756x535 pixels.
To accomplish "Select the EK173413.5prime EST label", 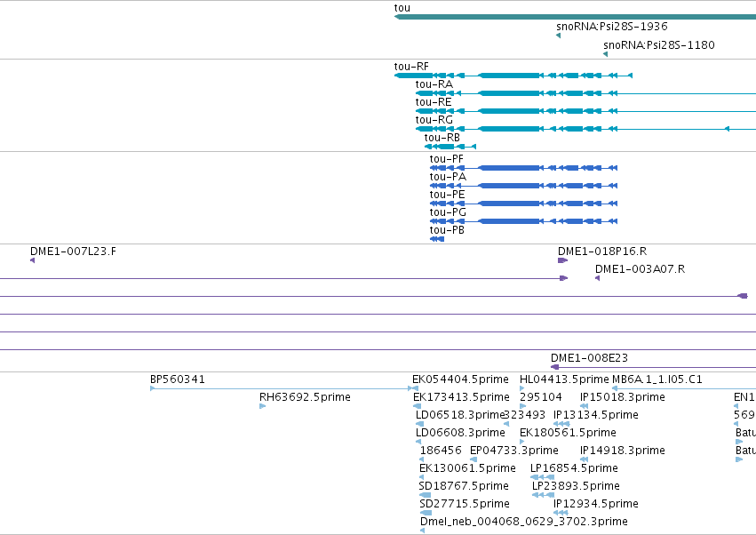I will (461, 397).
